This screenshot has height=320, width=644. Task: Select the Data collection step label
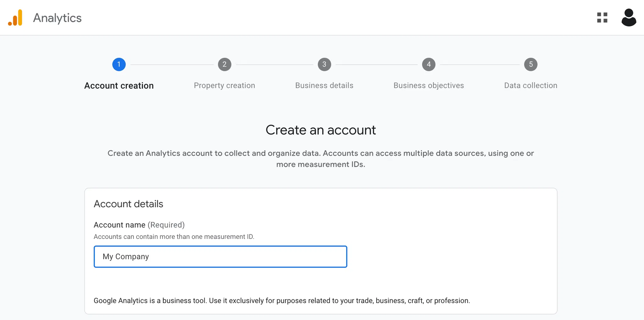(530, 86)
